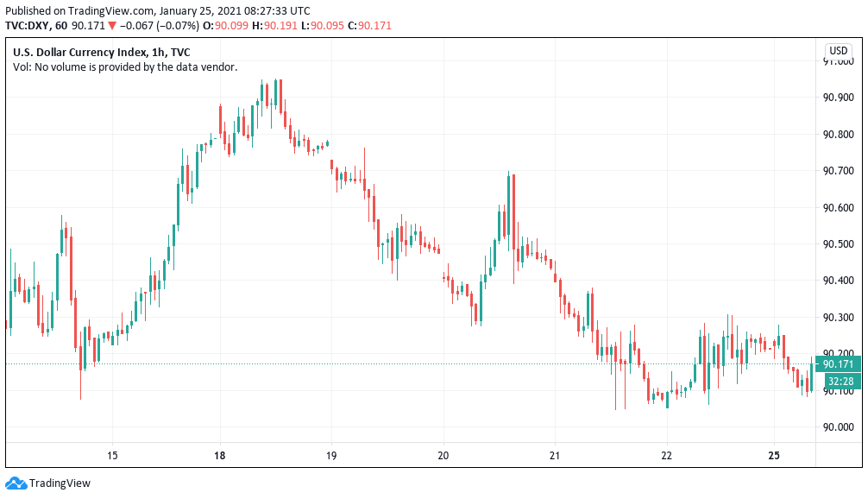Click the Vol no-volume indicator text

click(125, 66)
